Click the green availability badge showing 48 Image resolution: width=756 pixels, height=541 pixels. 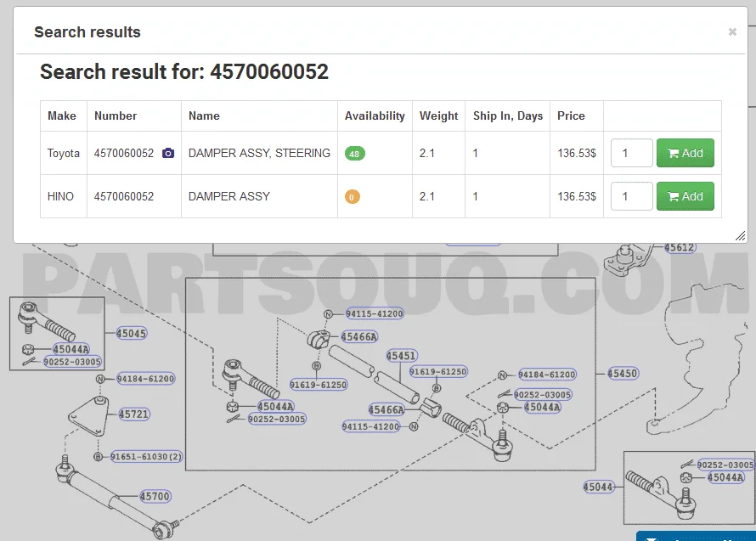[x=354, y=154]
